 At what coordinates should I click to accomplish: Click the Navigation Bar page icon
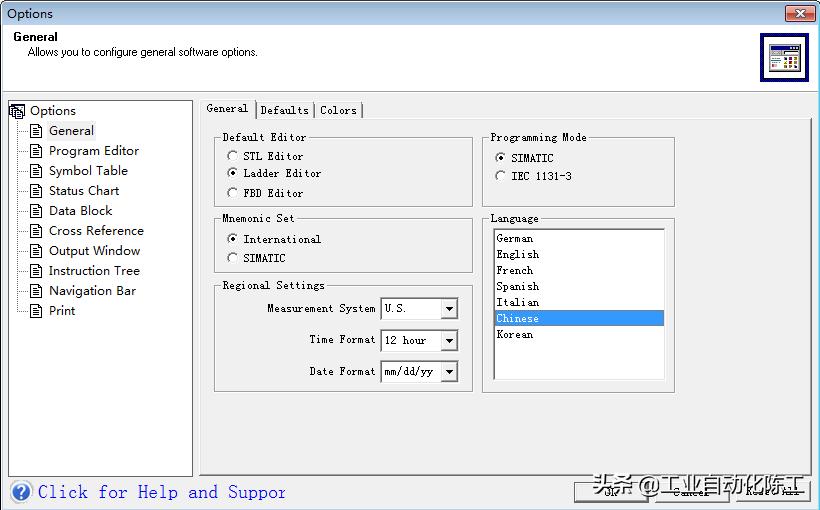tap(36, 291)
